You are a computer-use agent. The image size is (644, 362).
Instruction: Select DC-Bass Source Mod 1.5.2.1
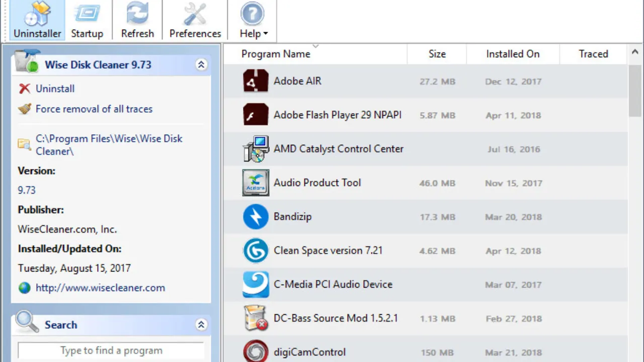click(336, 318)
